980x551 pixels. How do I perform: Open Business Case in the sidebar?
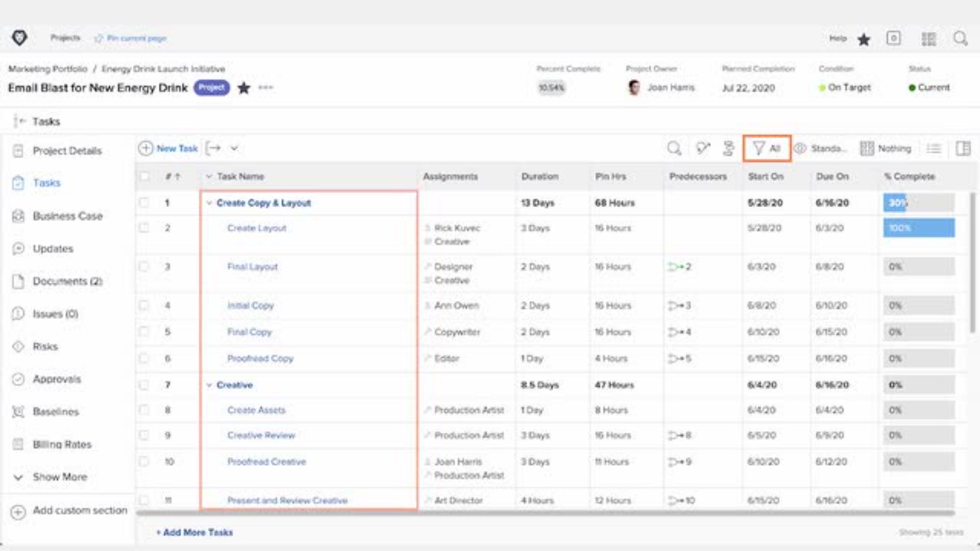(67, 216)
